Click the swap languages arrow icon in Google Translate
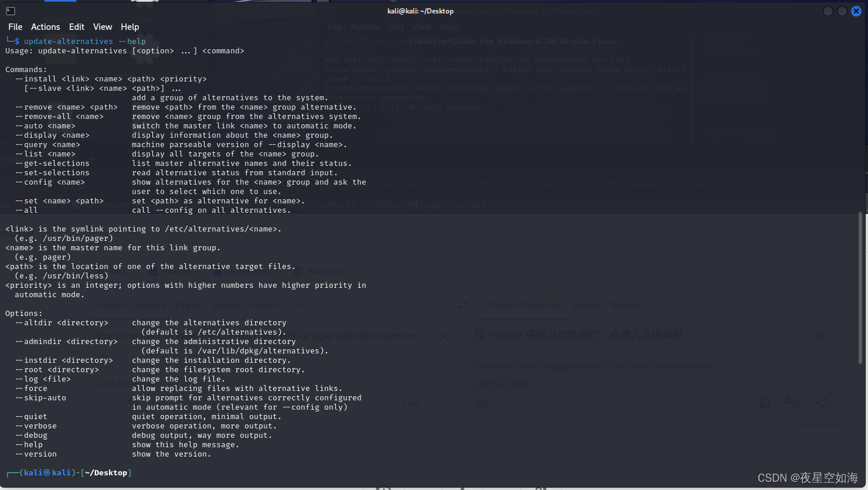The image size is (868, 490). [462, 305]
